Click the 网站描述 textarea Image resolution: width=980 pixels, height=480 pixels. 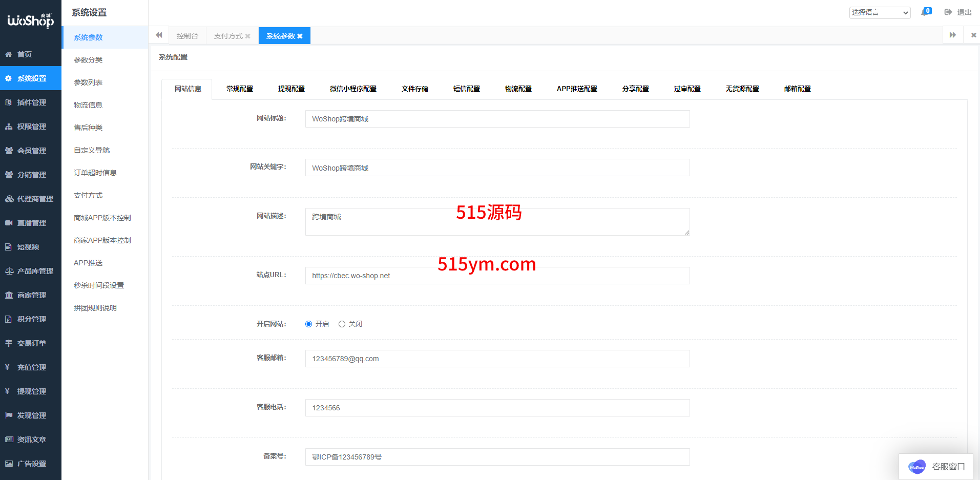coord(497,222)
